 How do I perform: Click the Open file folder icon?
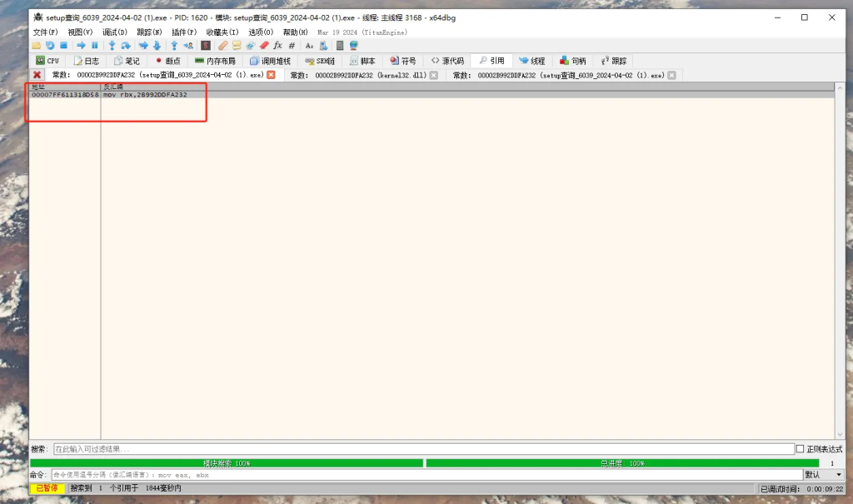36,45
